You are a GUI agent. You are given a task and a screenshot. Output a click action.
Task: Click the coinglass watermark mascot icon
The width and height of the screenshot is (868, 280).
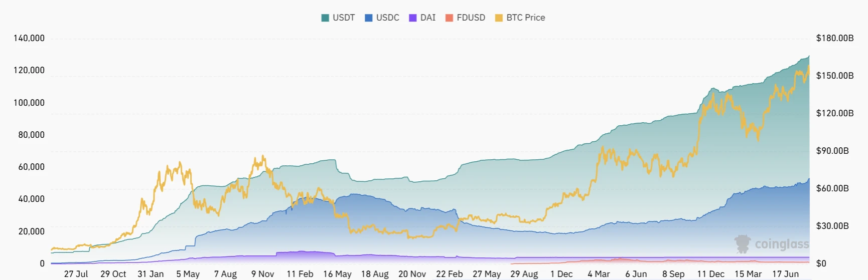click(x=743, y=244)
